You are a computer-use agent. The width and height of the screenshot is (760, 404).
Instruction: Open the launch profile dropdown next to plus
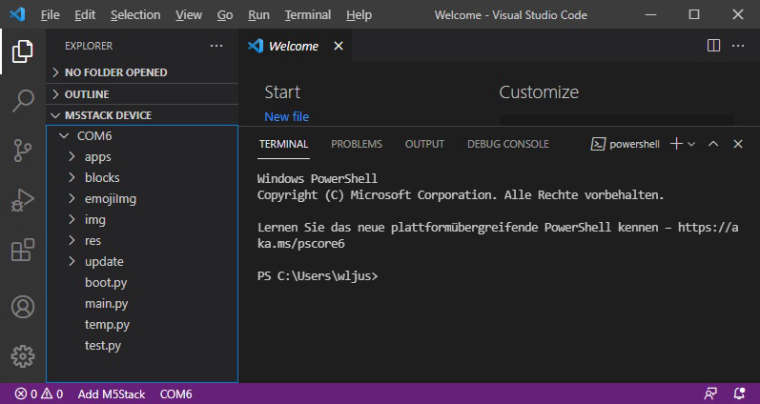tap(692, 144)
